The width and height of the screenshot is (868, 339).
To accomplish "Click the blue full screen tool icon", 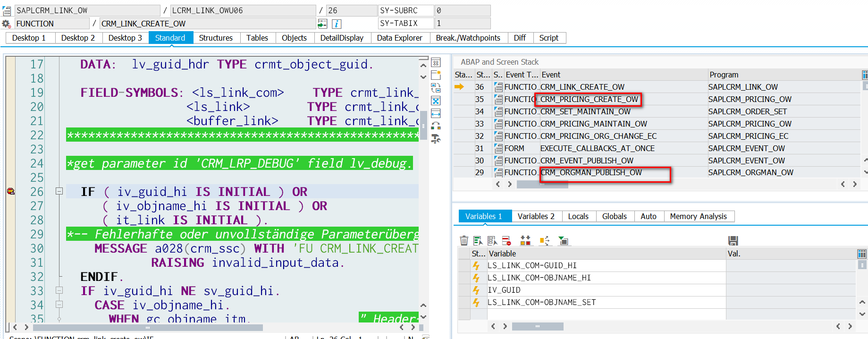I will point(436,101).
